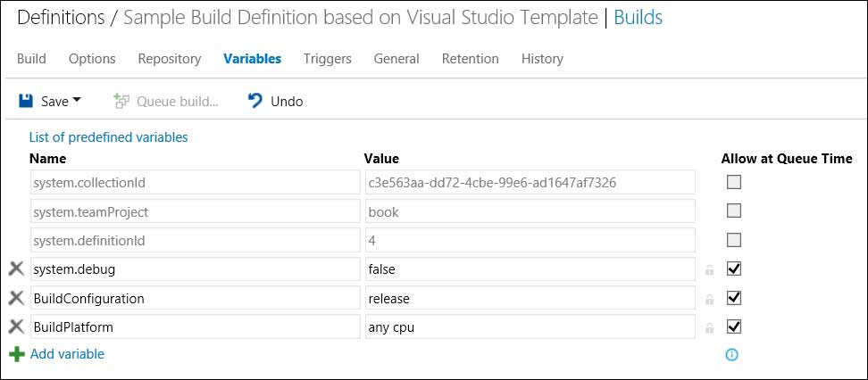Uncheck Allow at Queue Time for system.debug
Image resolution: width=868 pixels, height=380 pixels.
tap(734, 268)
